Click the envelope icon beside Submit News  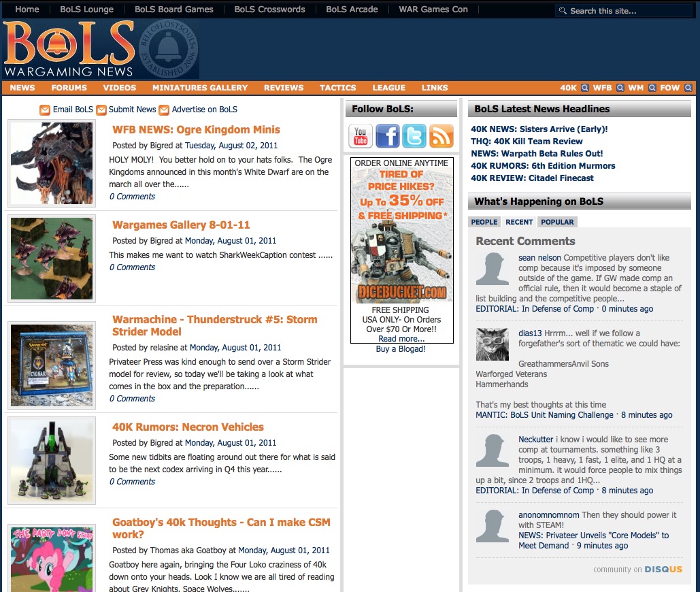tap(101, 110)
